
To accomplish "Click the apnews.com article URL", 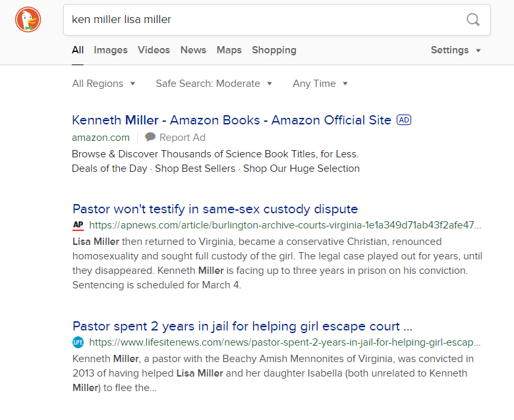I will click(285, 225).
